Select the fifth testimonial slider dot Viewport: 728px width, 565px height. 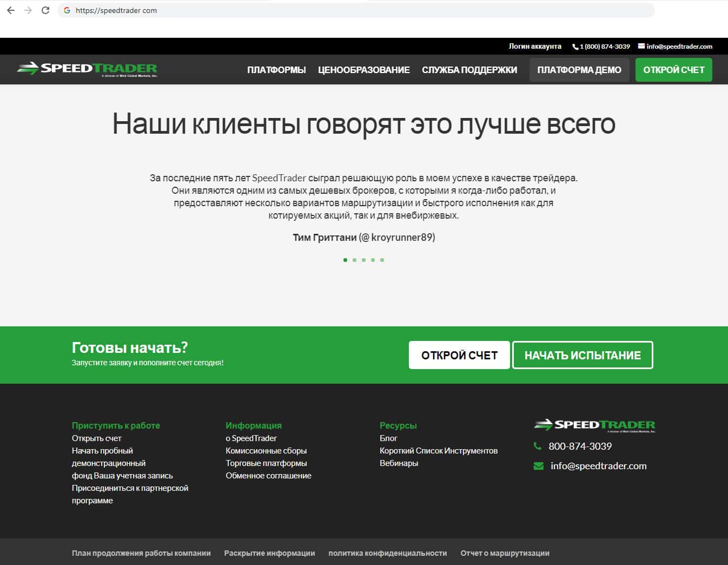tap(382, 260)
